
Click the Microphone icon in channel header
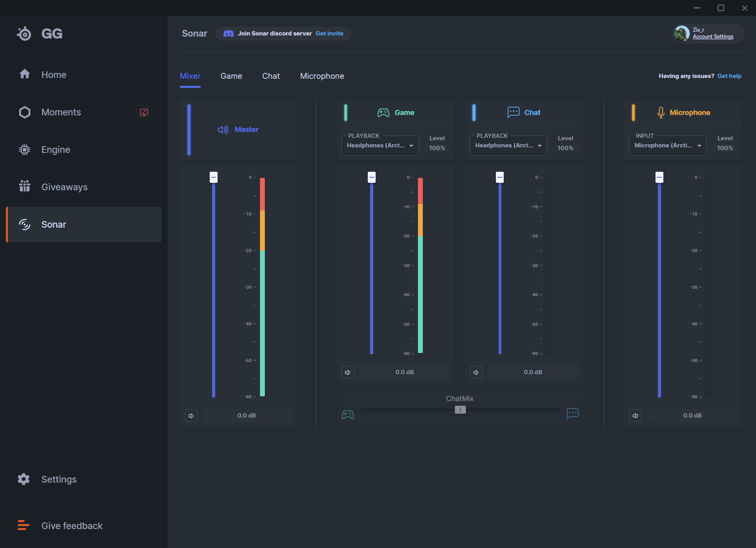[661, 113]
